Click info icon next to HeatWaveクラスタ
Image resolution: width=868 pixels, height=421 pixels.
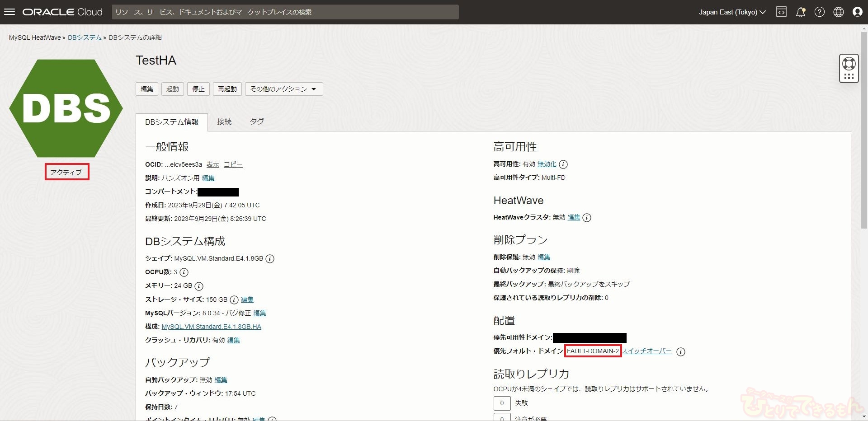point(587,218)
